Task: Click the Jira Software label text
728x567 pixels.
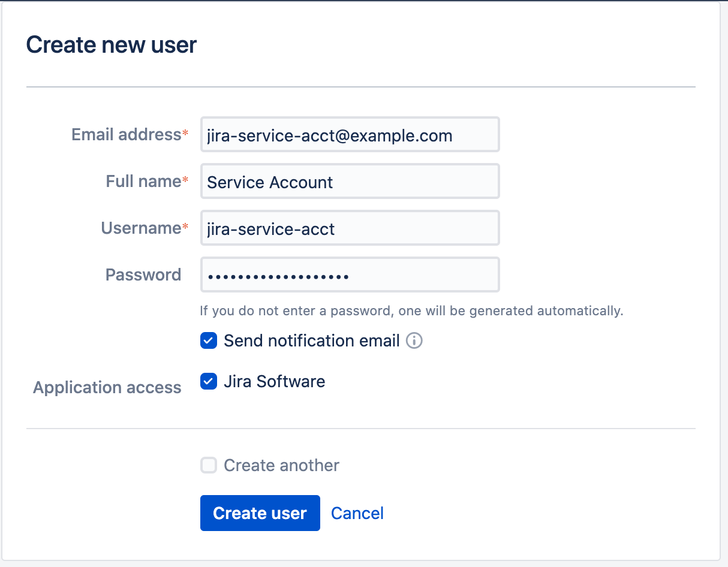Action: (274, 381)
